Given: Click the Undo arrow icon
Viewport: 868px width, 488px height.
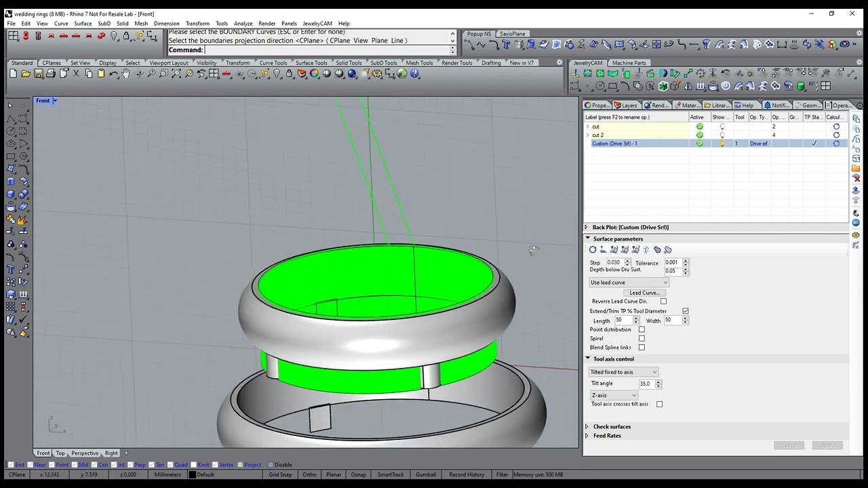Looking at the screenshot, I should (113, 74).
